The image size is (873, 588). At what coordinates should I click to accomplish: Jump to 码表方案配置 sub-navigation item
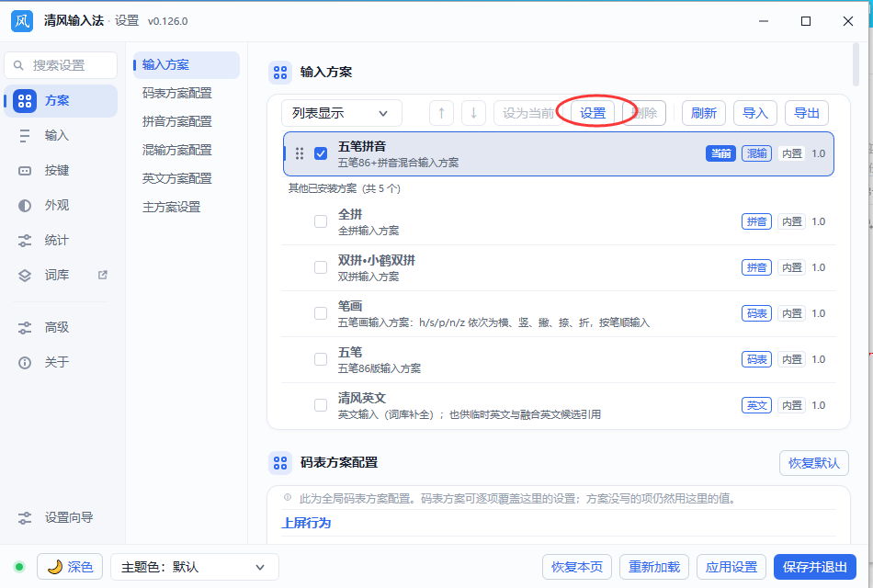pyautogui.click(x=187, y=94)
